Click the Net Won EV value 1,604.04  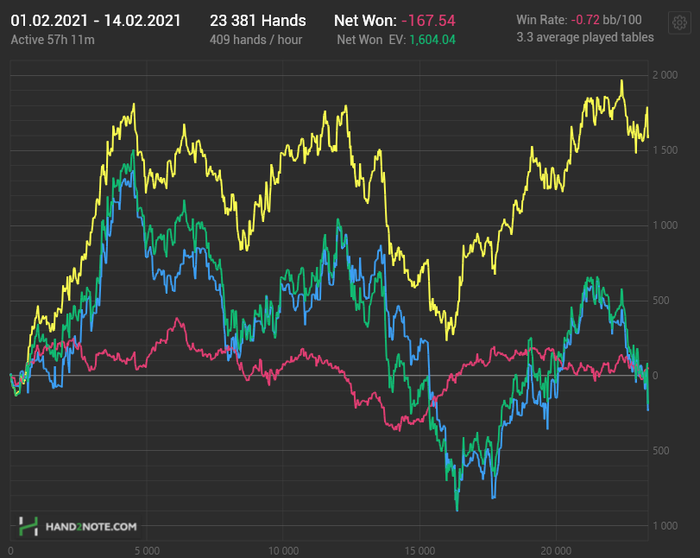pyautogui.click(x=432, y=40)
